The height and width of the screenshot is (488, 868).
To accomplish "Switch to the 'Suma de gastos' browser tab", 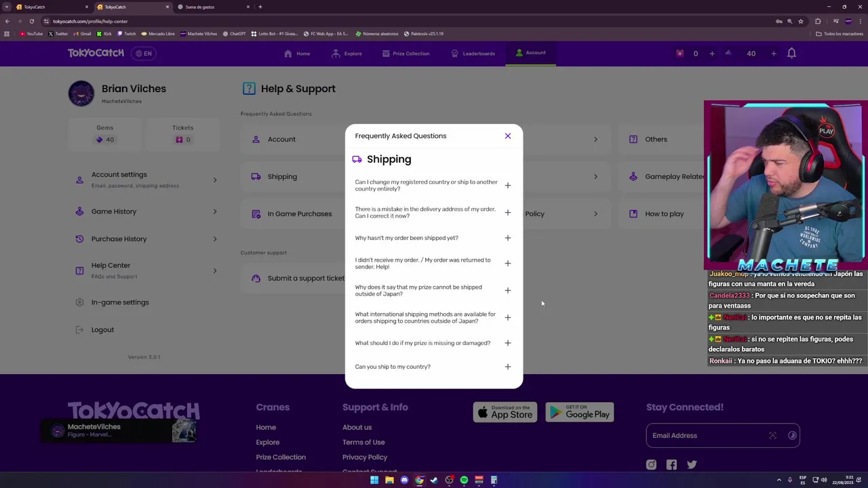I will coord(212,7).
